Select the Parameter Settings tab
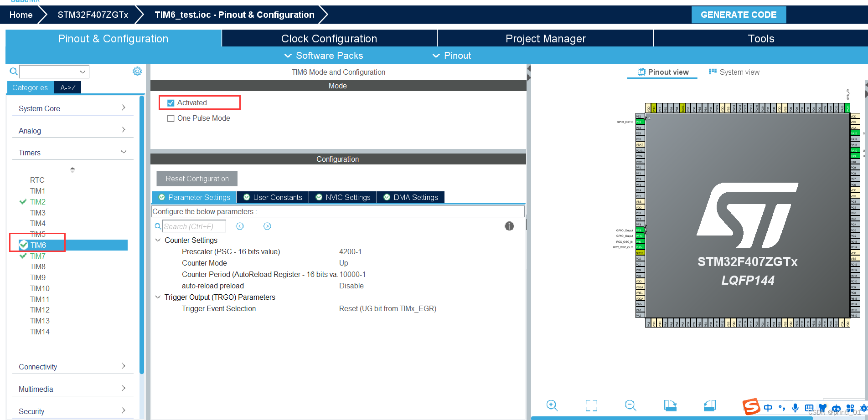 [194, 197]
